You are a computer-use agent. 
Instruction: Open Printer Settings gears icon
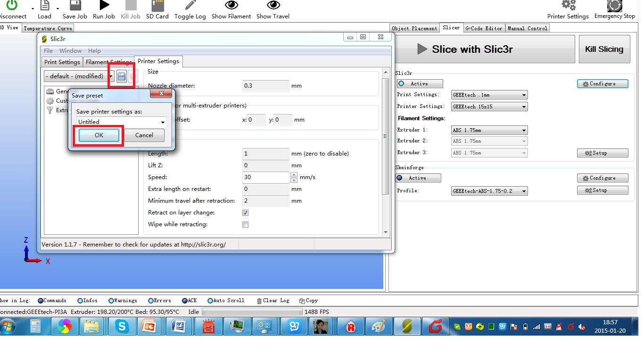click(569, 5)
